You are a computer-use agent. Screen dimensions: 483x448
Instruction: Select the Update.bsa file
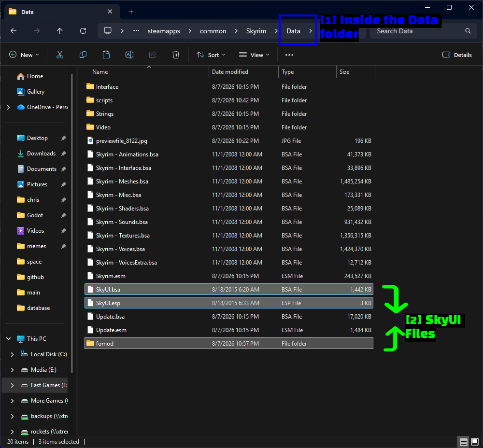(228, 317)
